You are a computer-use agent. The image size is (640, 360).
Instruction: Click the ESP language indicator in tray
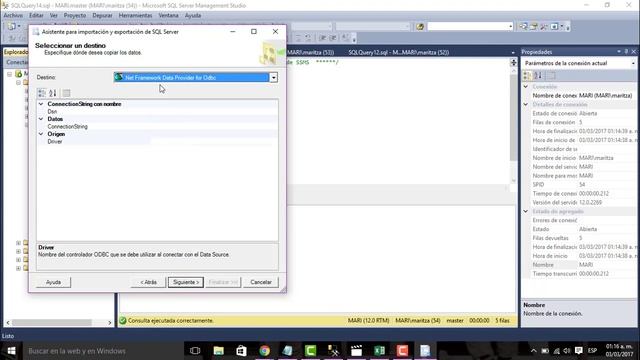(592, 351)
